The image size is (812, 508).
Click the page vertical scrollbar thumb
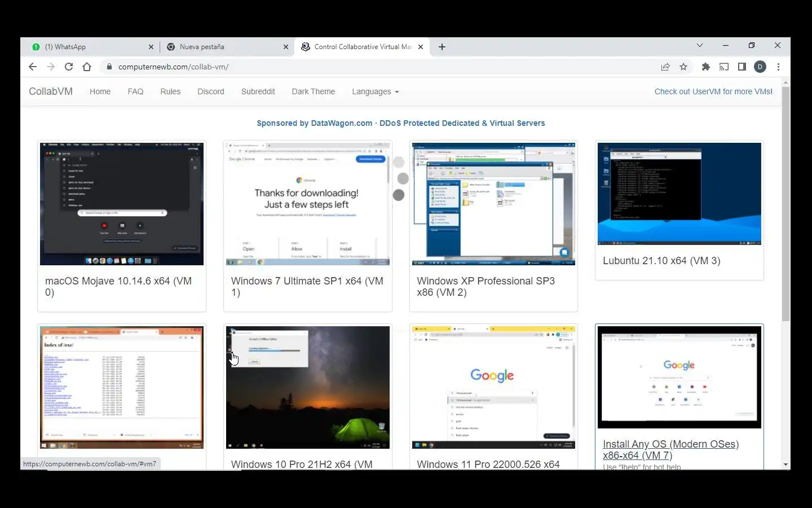click(785, 204)
